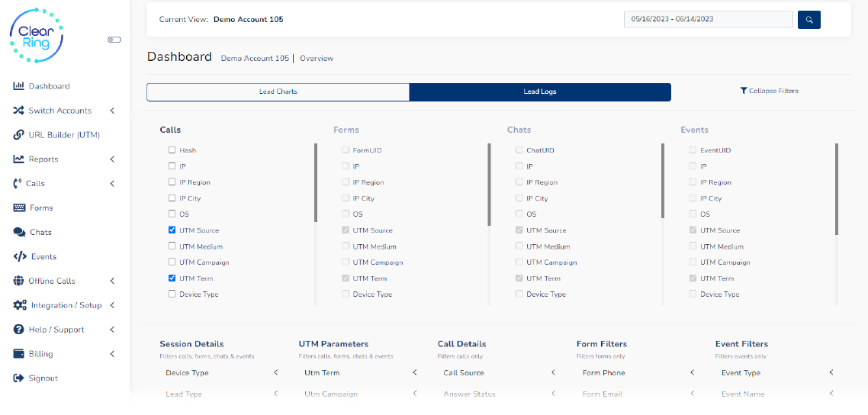Open the Chats sidebar page
This screenshot has width=868, height=415.
coord(41,233)
